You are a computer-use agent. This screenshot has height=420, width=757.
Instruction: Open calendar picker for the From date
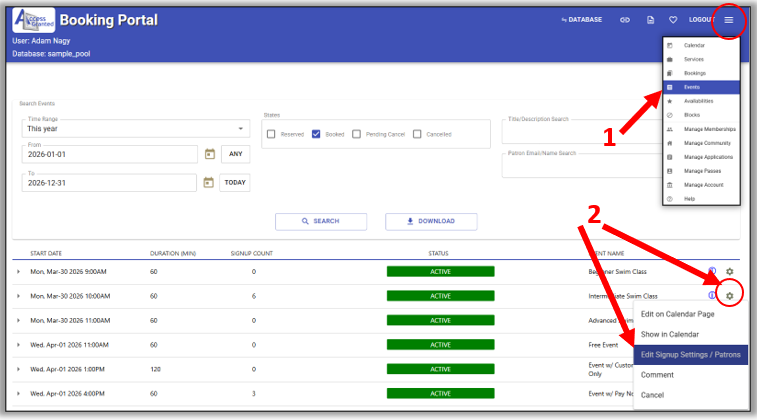click(x=210, y=154)
